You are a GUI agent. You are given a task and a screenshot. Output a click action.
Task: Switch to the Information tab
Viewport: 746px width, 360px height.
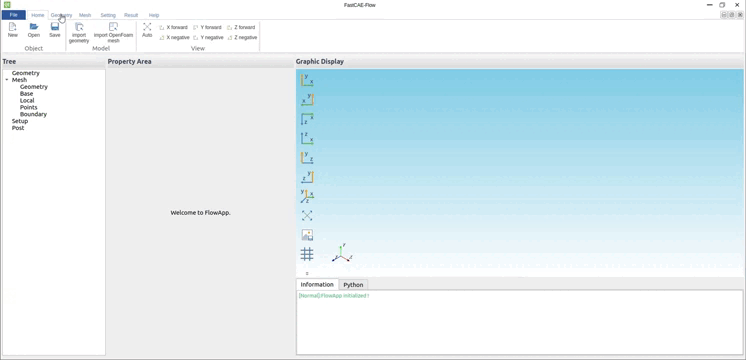[x=317, y=284]
